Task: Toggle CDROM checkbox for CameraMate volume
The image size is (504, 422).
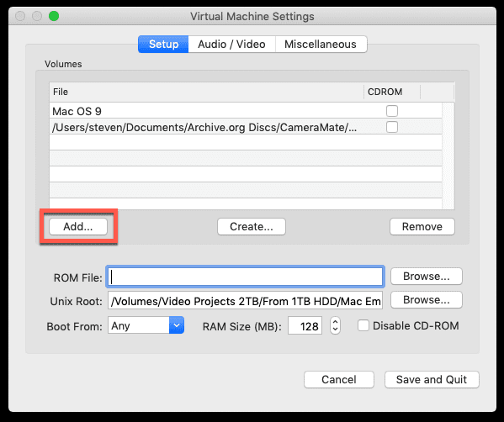Action: (392, 127)
